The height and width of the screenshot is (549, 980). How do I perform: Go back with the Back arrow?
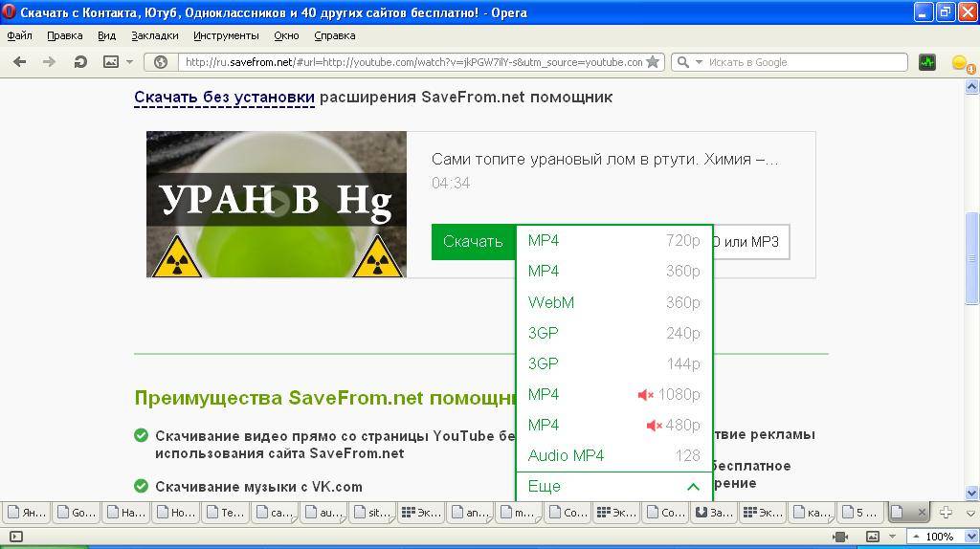(x=20, y=62)
